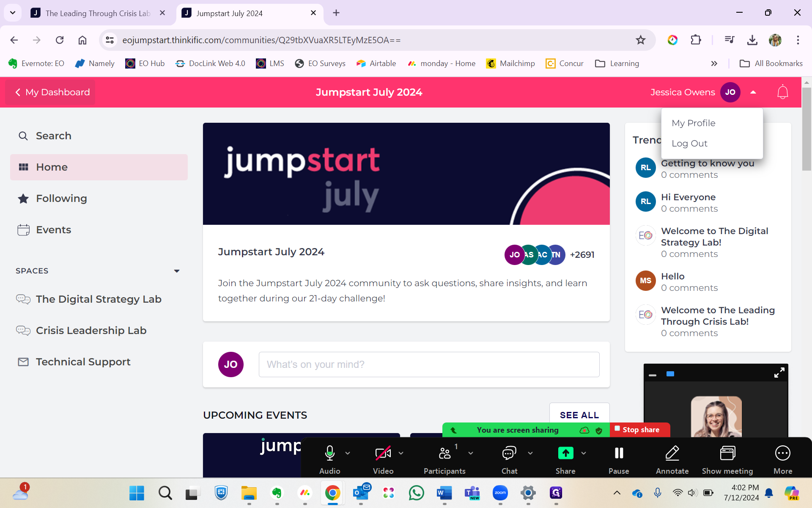Click the green Zoom Share icon
Screen dimensions: 812x508
tap(565, 453)
